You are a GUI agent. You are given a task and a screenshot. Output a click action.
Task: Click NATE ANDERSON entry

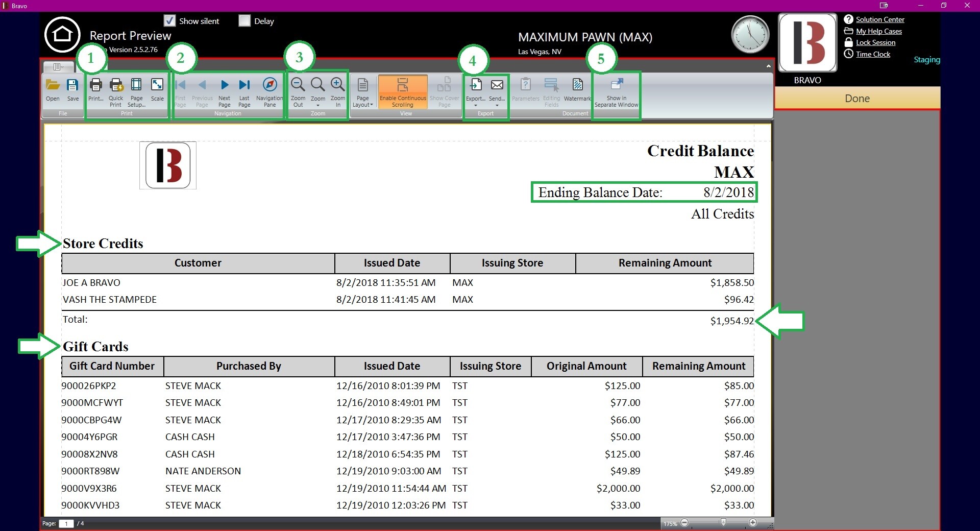click(203, 471)
